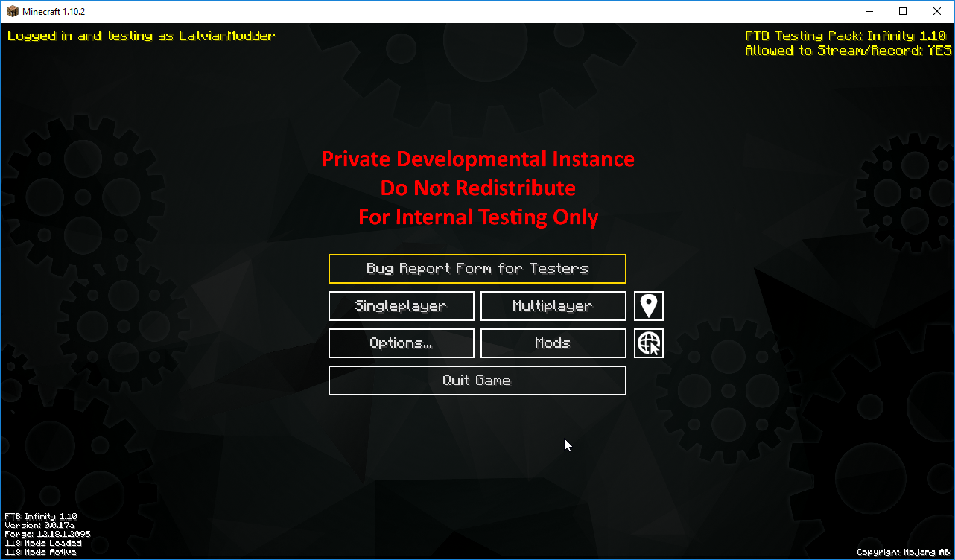Viewport: 955px width, 560px height.
Task: Minimize the Minecraft window
Action: [869, 11]
